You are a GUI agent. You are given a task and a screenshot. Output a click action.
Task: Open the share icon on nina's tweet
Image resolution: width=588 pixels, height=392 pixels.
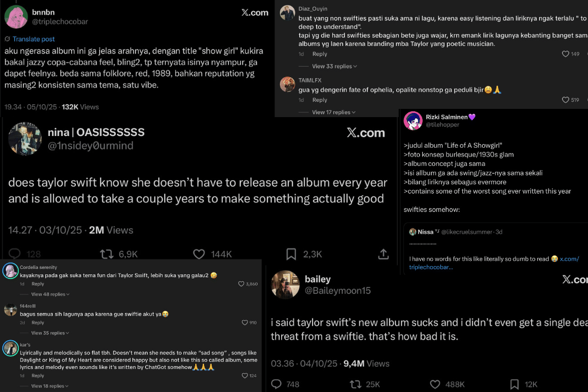(x=383, y=253)
